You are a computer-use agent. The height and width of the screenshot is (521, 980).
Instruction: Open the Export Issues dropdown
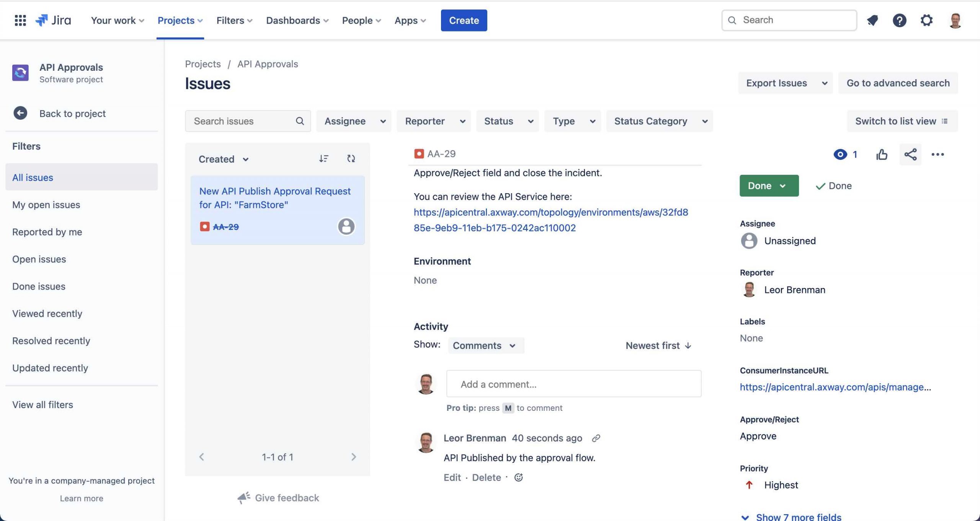785,83
